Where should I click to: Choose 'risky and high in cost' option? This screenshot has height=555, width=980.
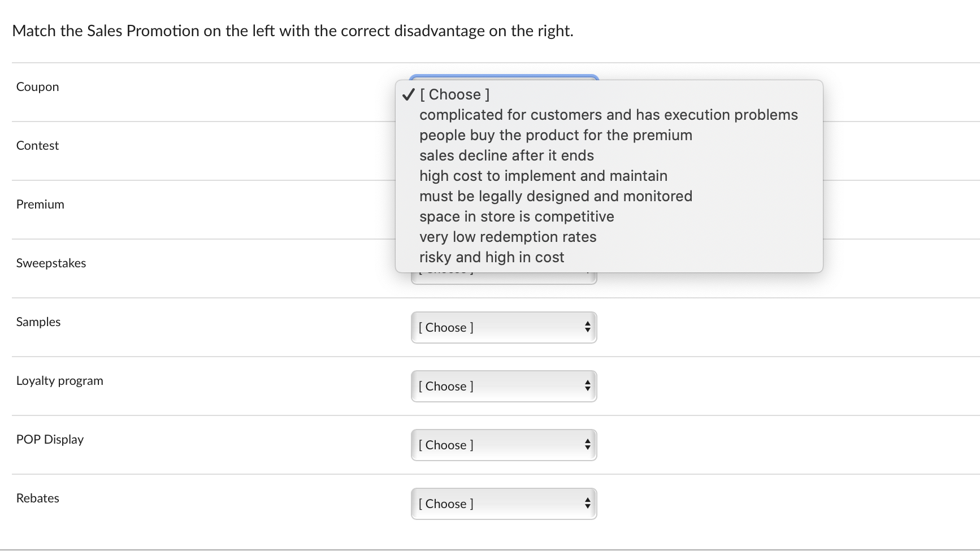click(491, 257)
